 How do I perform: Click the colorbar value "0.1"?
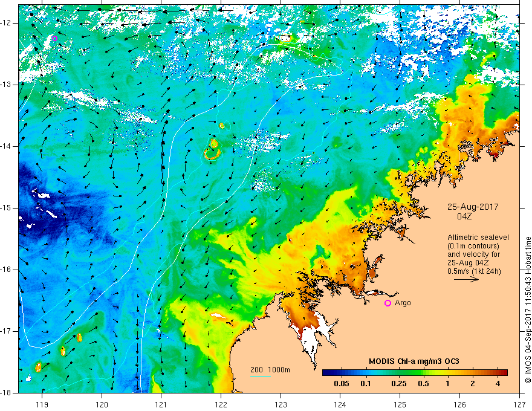[x=365, y=384]
